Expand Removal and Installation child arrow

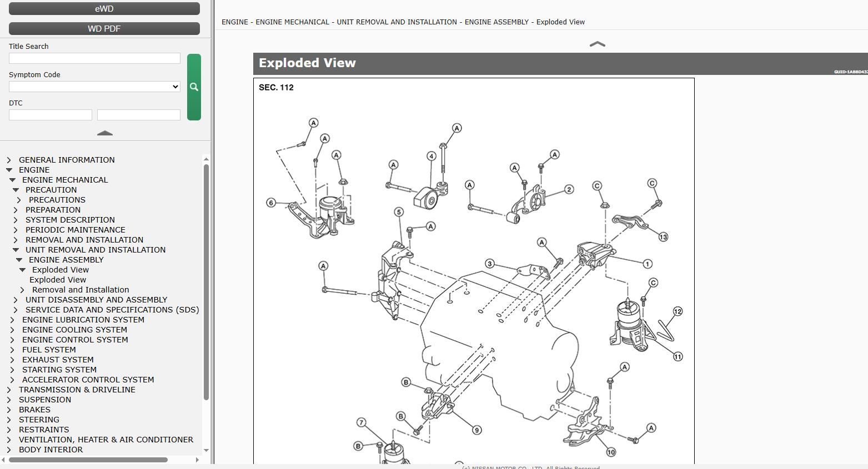point(22,290)
